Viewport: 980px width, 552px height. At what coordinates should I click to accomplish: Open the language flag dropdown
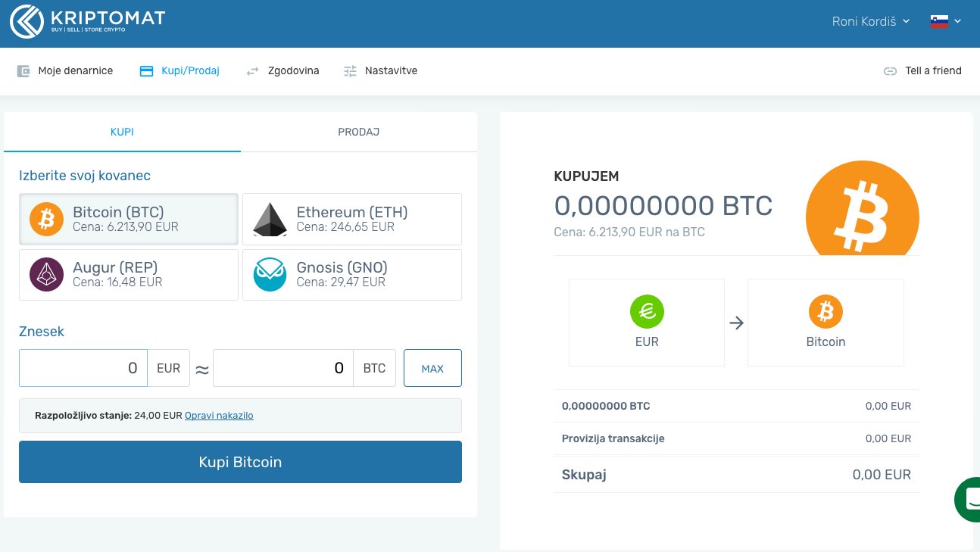[x=945, y=21]
